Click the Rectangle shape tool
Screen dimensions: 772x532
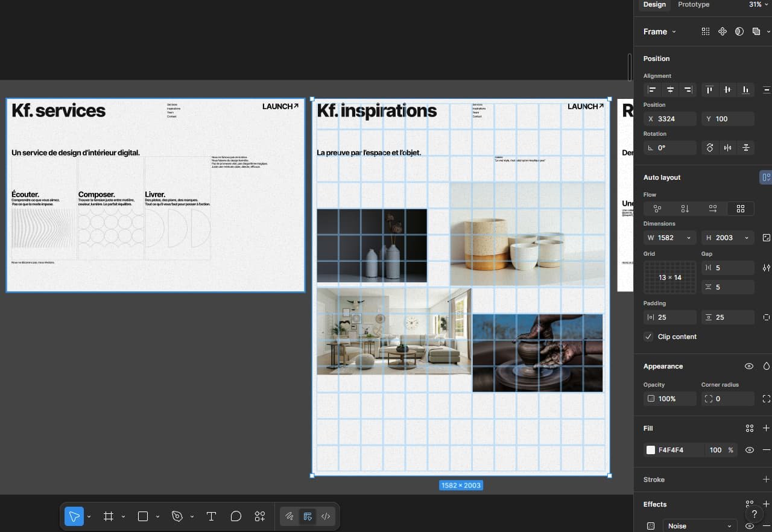143,516
